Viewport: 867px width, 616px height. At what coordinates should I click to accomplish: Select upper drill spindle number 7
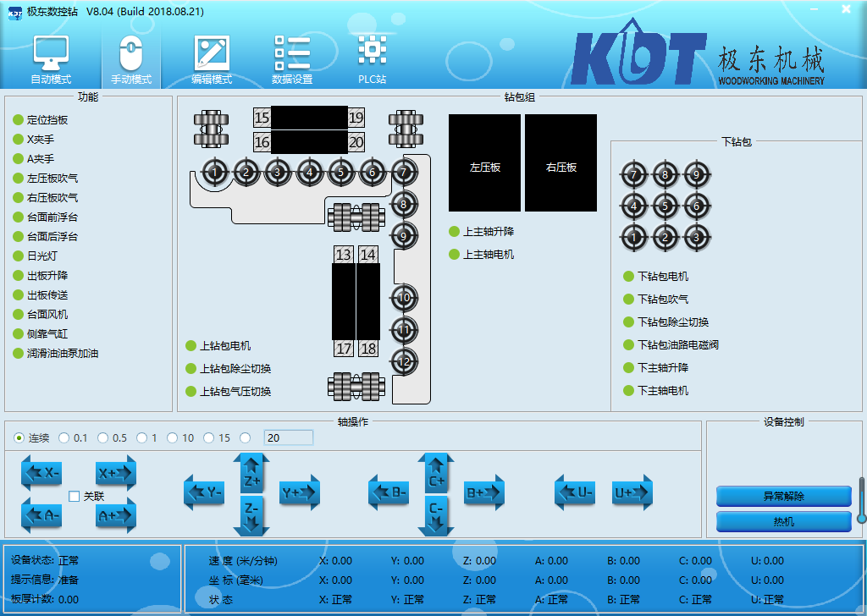click(404, 172)
